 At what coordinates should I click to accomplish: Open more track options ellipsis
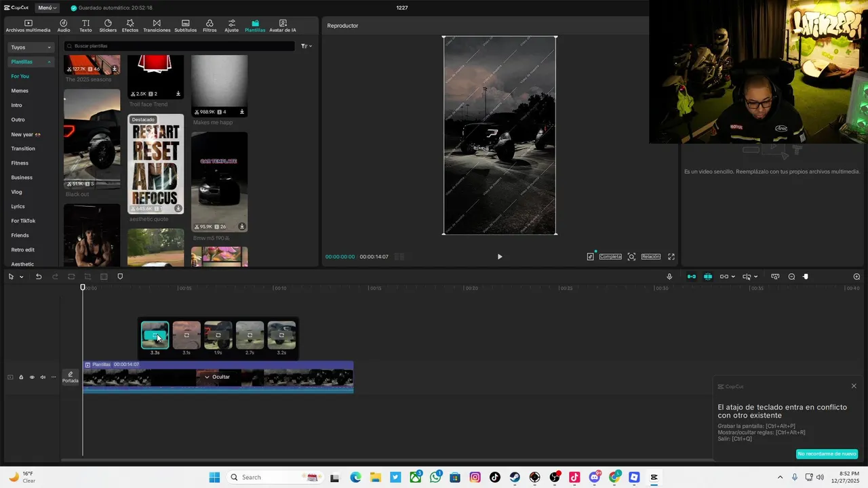point(54,378)
